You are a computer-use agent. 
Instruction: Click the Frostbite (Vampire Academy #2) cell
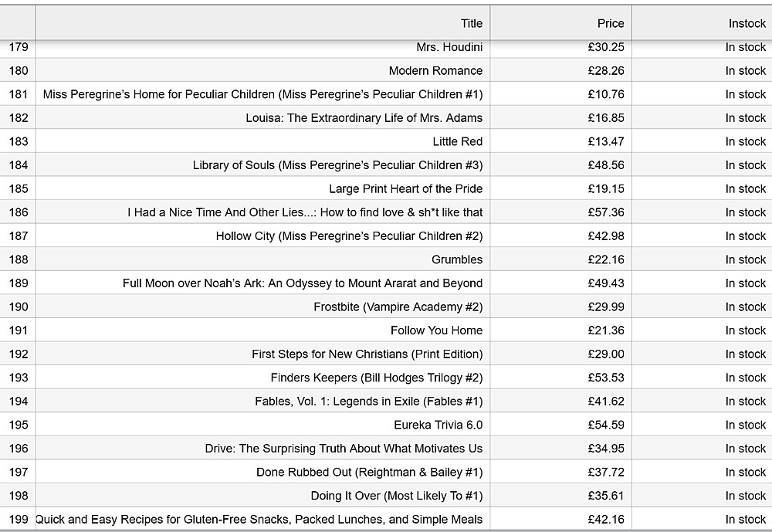(398, 307)
